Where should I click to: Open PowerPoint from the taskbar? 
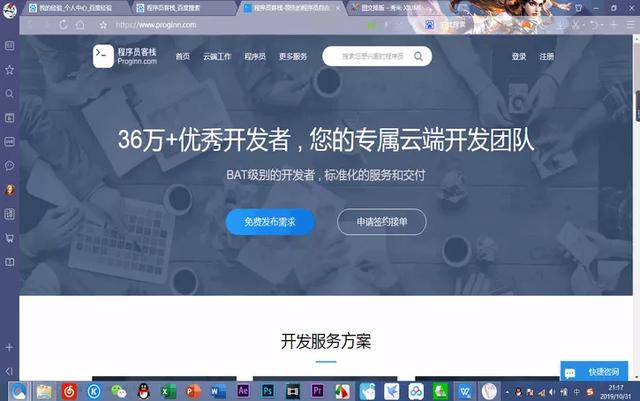coord(194,390)
